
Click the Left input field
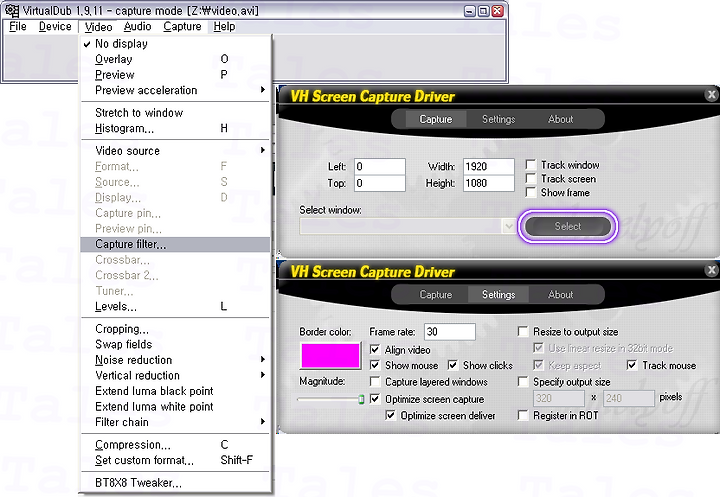(380, 166)
